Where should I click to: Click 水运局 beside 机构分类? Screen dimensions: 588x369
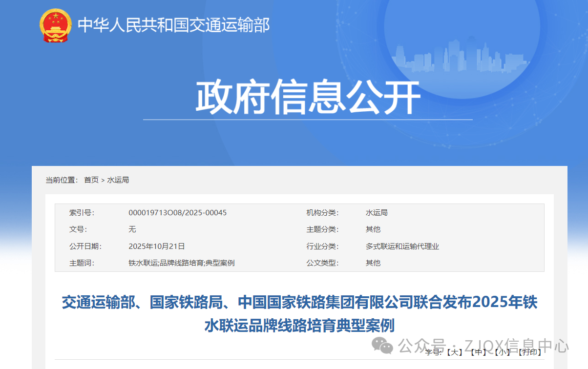pos(377,213)
